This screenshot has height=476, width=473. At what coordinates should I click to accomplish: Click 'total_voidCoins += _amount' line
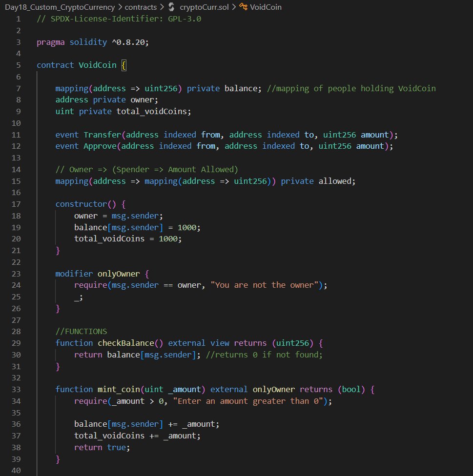pos(137,436)
